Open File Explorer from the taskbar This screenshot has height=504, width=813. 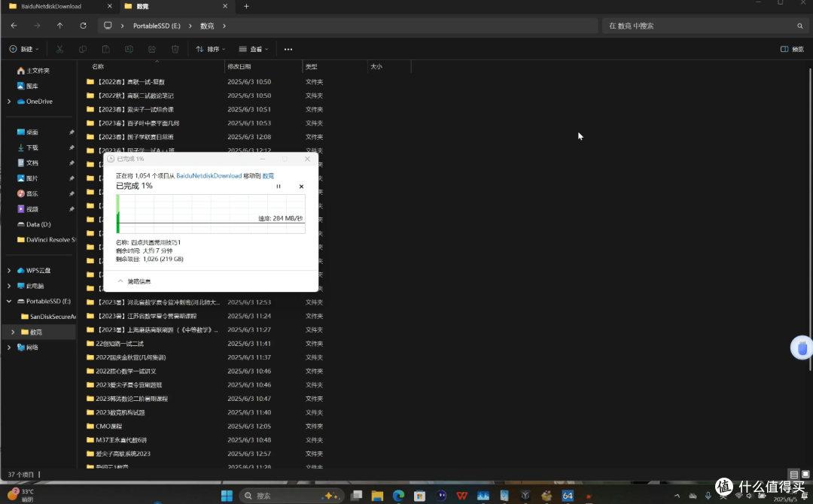point(377,496)
